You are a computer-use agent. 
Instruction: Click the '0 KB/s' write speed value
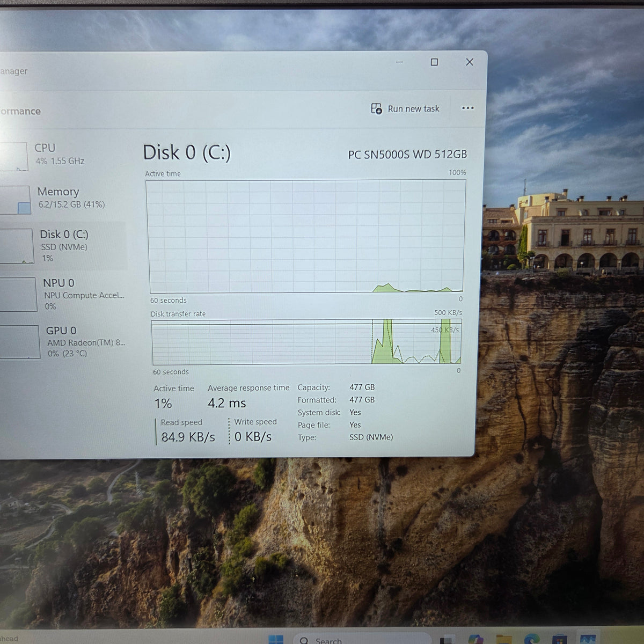253,437
